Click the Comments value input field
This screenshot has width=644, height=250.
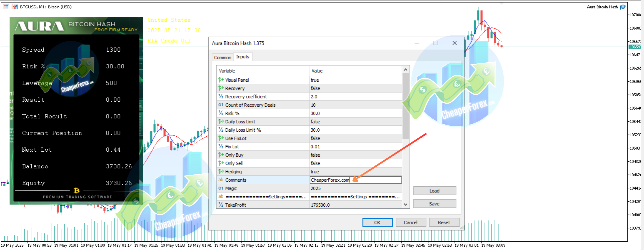pyautogui.click(x=356, y=180)
